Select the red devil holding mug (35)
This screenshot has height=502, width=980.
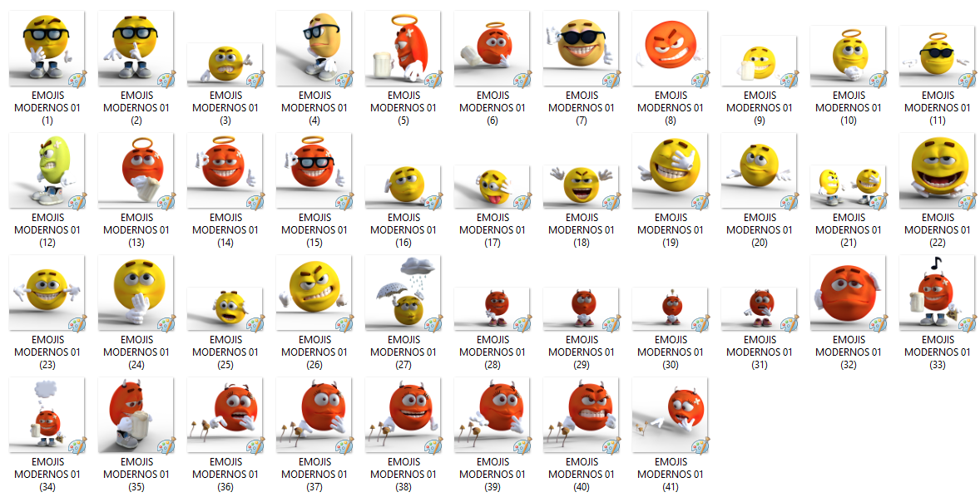coord(136,416)
